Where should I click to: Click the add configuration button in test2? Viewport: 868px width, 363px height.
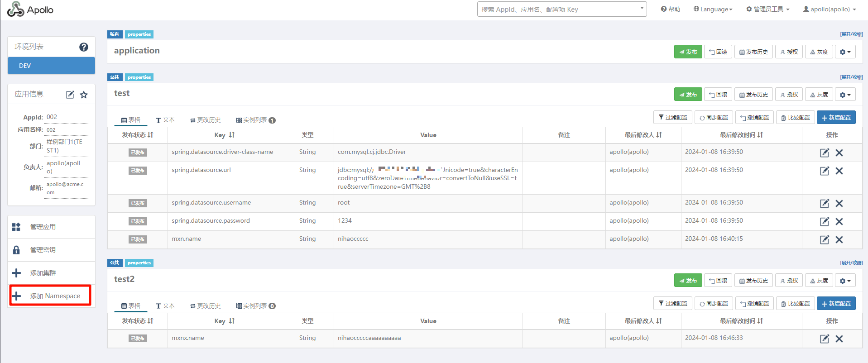[836, 304]
